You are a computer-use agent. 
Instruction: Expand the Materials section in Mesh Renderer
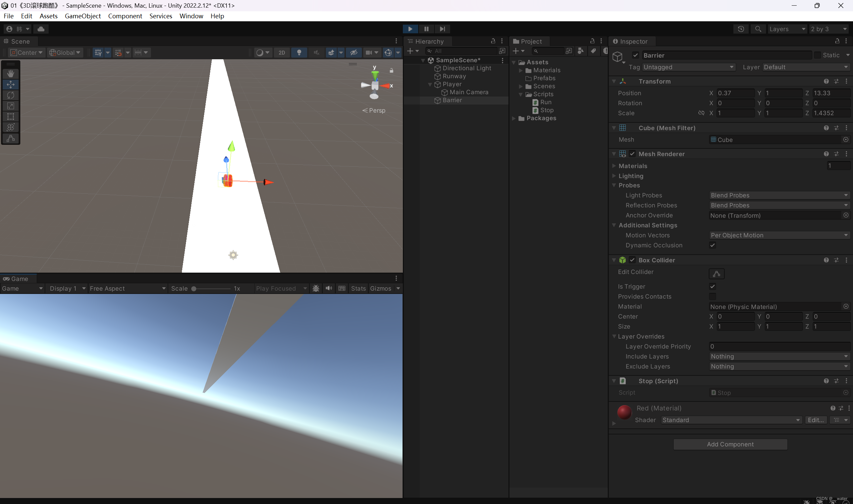(x=614, y=166)
